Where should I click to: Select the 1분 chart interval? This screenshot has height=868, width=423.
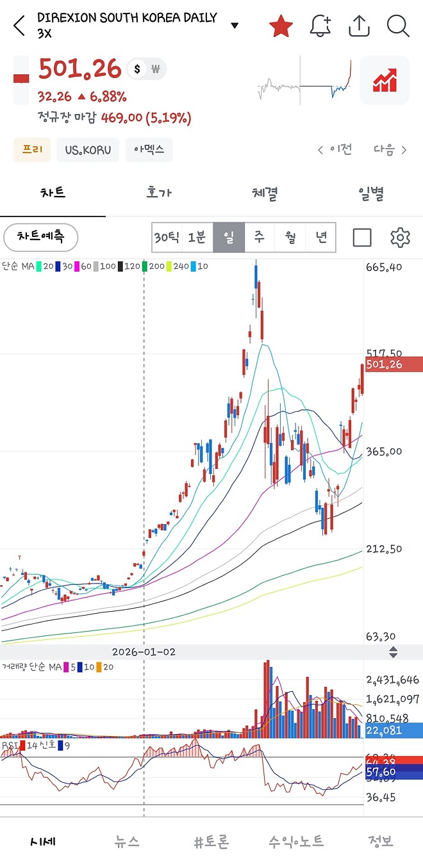click(197, 238)
